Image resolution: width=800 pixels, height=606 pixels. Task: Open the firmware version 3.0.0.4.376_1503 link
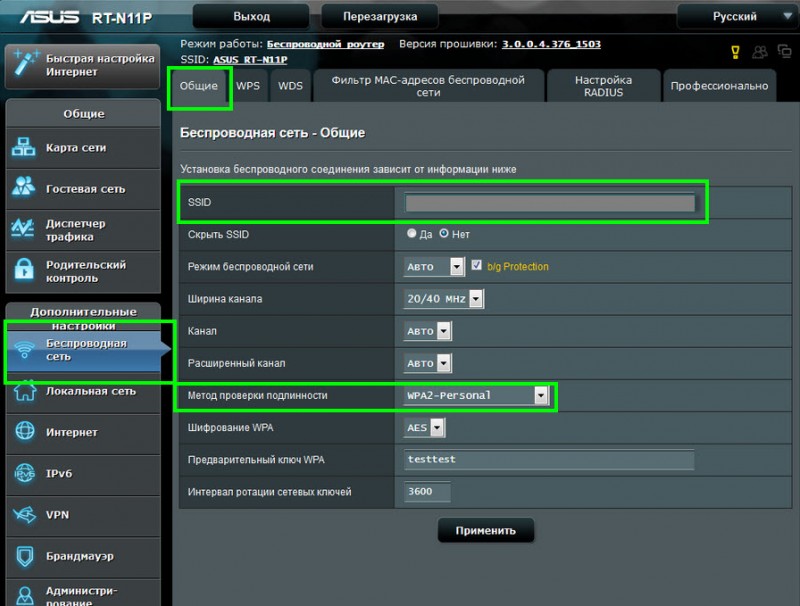point(551,44)
